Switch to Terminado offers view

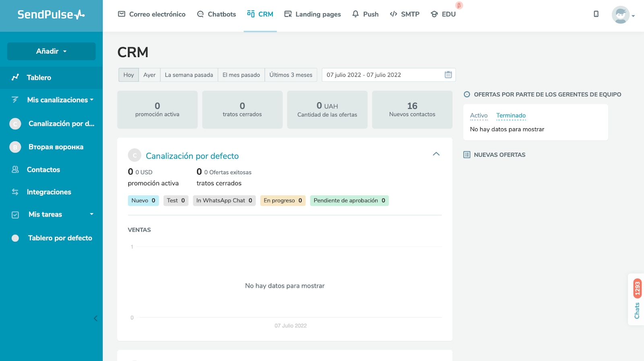click(x=511, y=115)
